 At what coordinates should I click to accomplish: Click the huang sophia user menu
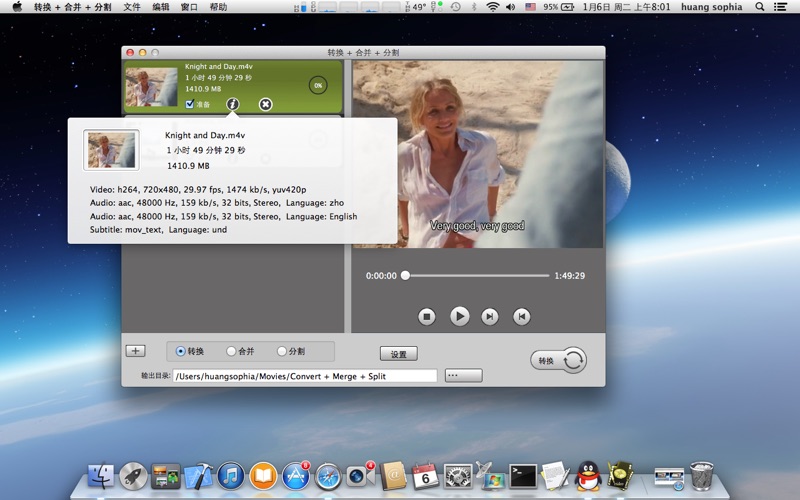(x=712, y=7)
